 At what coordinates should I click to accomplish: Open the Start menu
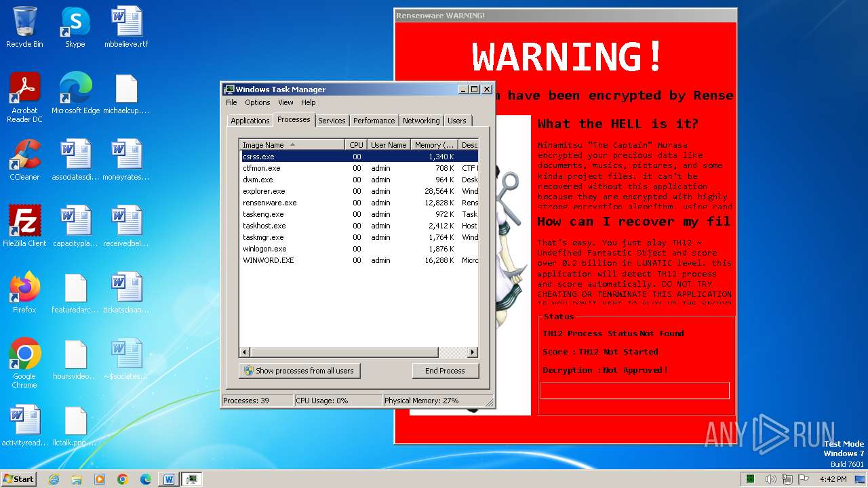tap(19, 479)
